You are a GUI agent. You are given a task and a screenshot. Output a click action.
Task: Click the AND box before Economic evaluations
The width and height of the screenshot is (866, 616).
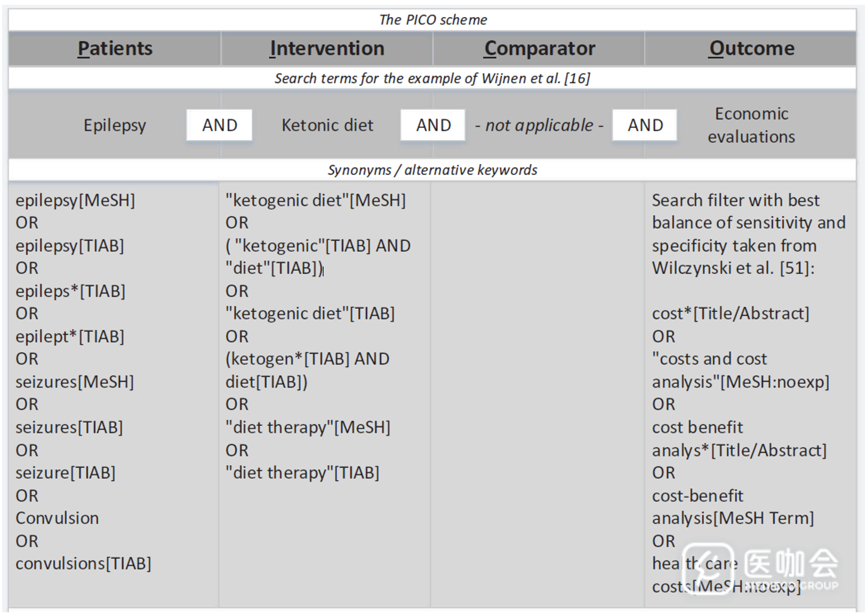point(645,125)
